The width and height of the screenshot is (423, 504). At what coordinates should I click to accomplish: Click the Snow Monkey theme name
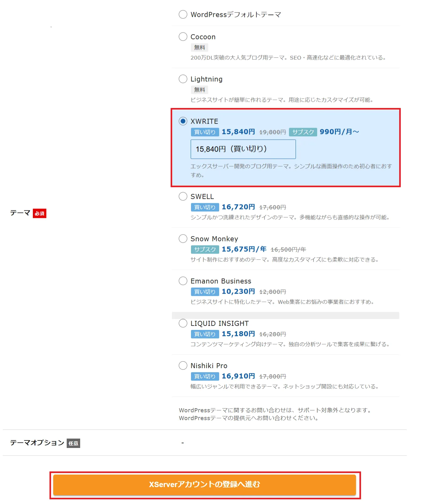pos(214,239)
